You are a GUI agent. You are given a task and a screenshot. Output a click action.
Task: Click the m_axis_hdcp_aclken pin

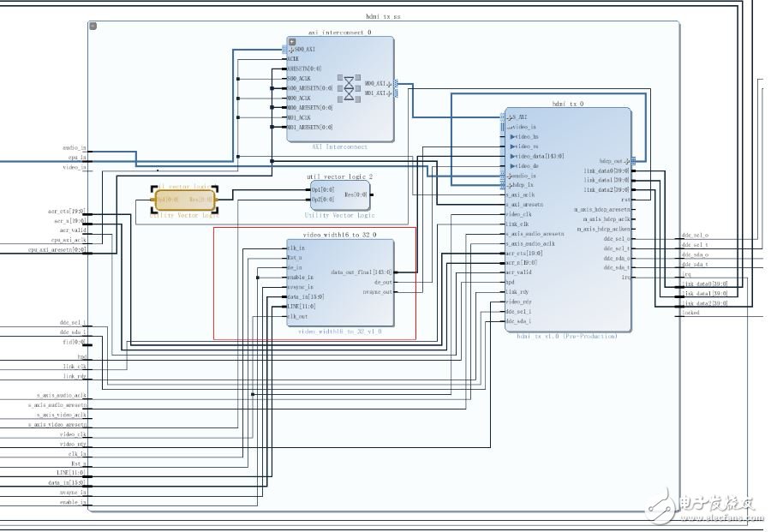(x=603, y=229)
